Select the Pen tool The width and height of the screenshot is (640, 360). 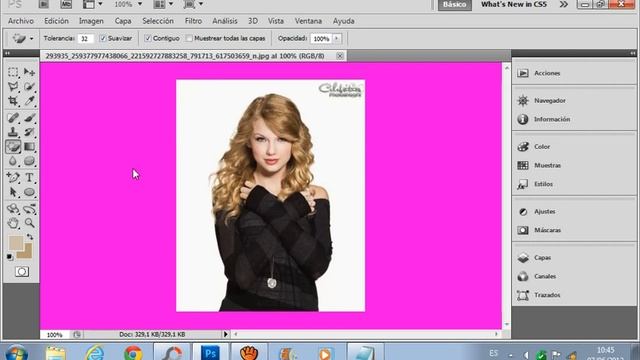point(13,178)
